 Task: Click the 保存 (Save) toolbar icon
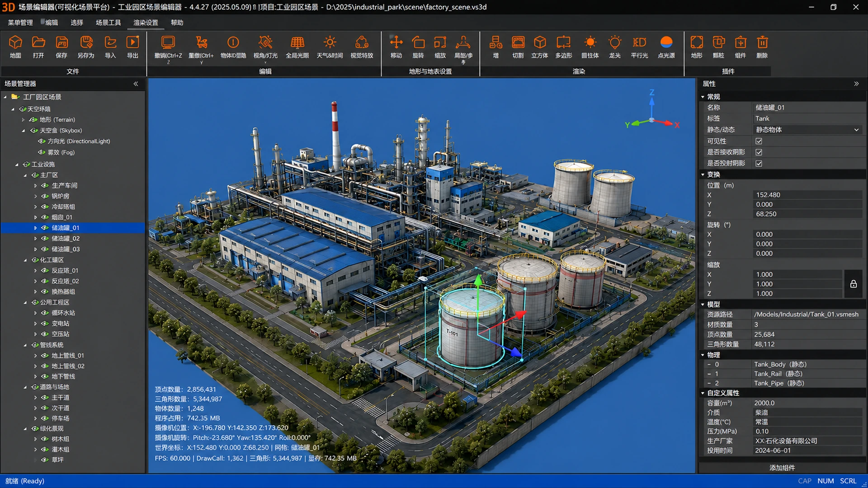(x=61, y=42)
